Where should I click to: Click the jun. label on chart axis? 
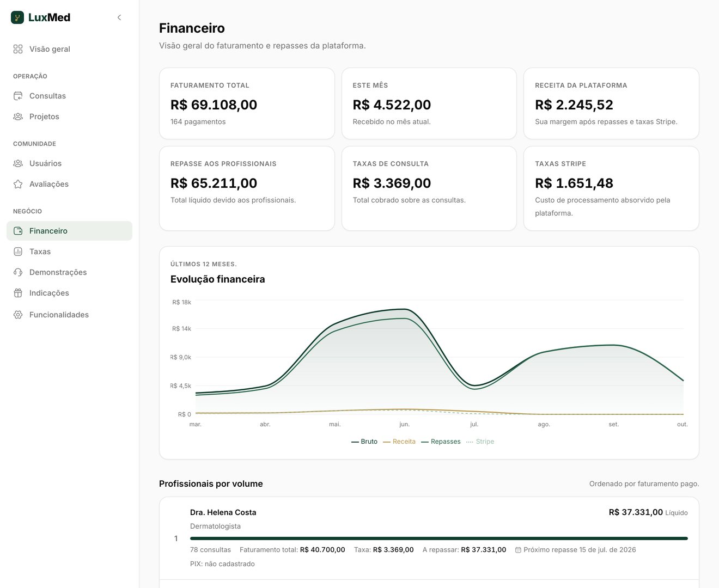click(x=404, y=424)
